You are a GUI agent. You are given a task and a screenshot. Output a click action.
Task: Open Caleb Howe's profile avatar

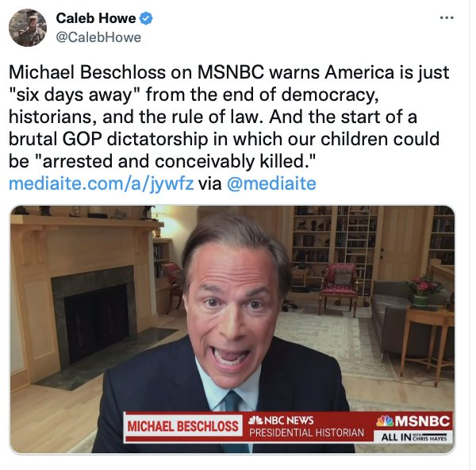[x=28, y=28]
